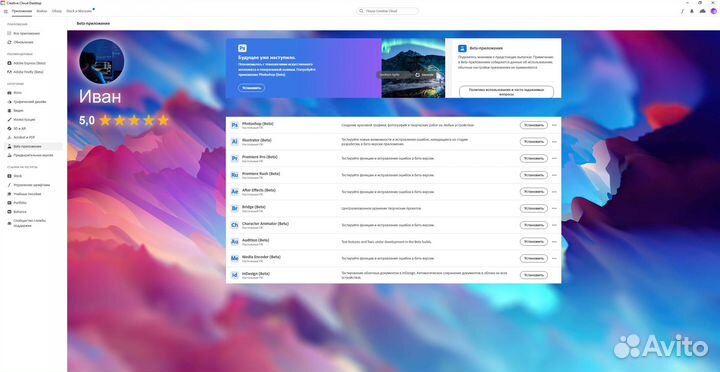Install Audition (Beta)
This screenshot has height=372, width=720.
pyautogui.click(x=534, y=242)
